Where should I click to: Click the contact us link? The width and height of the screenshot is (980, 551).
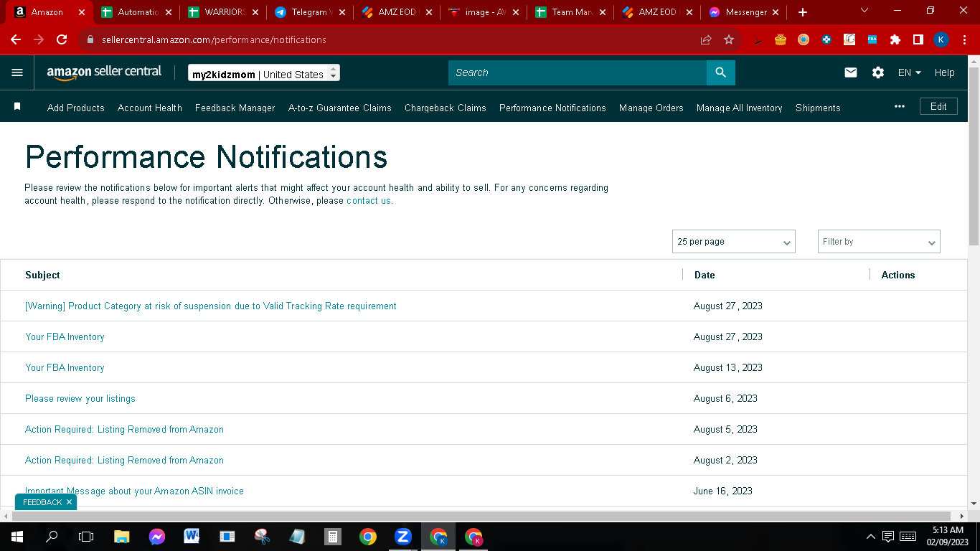(369, 201)
